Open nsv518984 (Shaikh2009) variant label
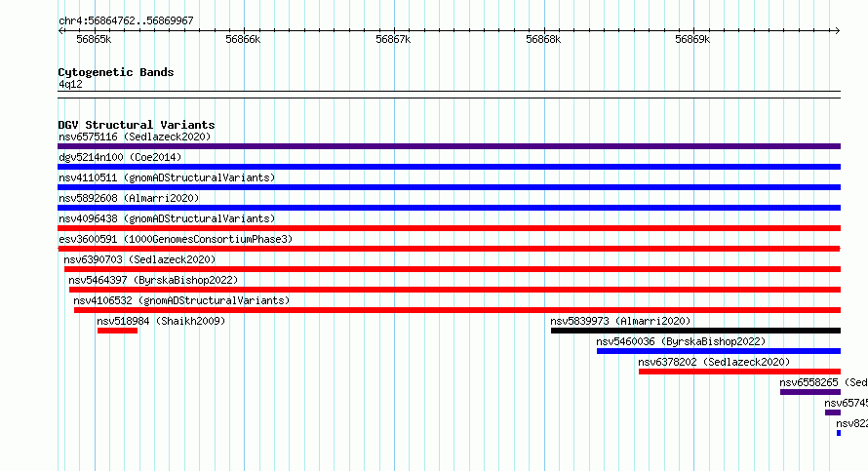868x471 pixels. (x=161, y=321)
